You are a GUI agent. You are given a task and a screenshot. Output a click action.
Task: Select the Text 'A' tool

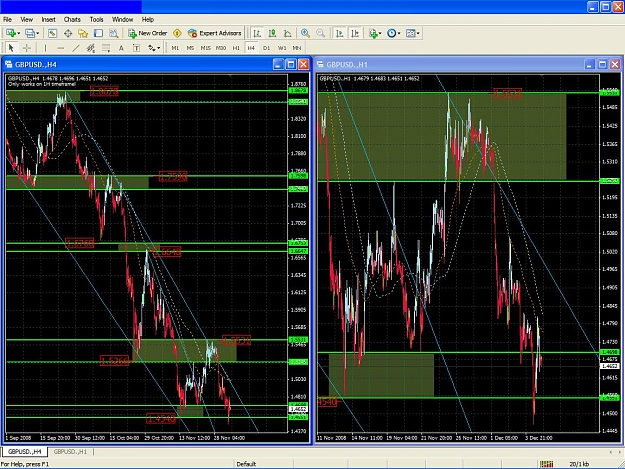pyautogui.click(x=121, y=48)
